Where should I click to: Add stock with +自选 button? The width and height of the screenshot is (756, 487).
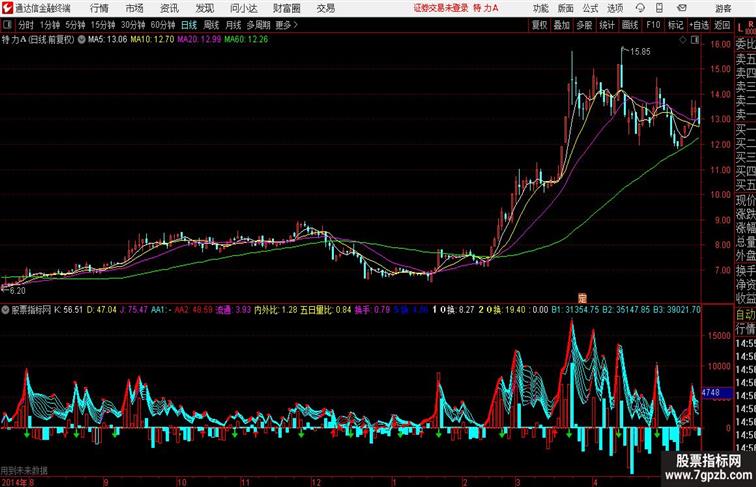[699, 25]
